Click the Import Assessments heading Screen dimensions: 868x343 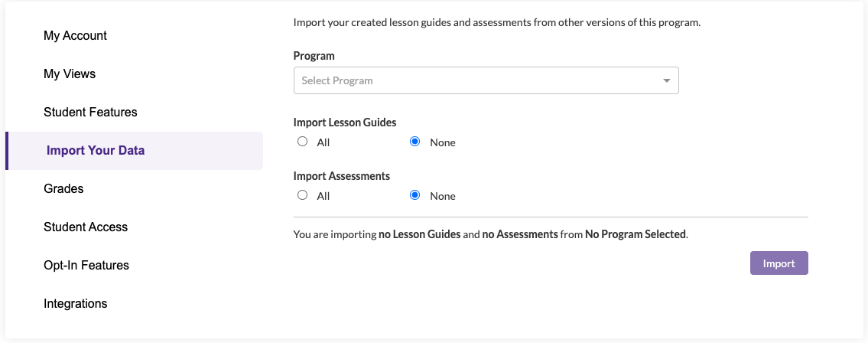click(x=342, y=176)
